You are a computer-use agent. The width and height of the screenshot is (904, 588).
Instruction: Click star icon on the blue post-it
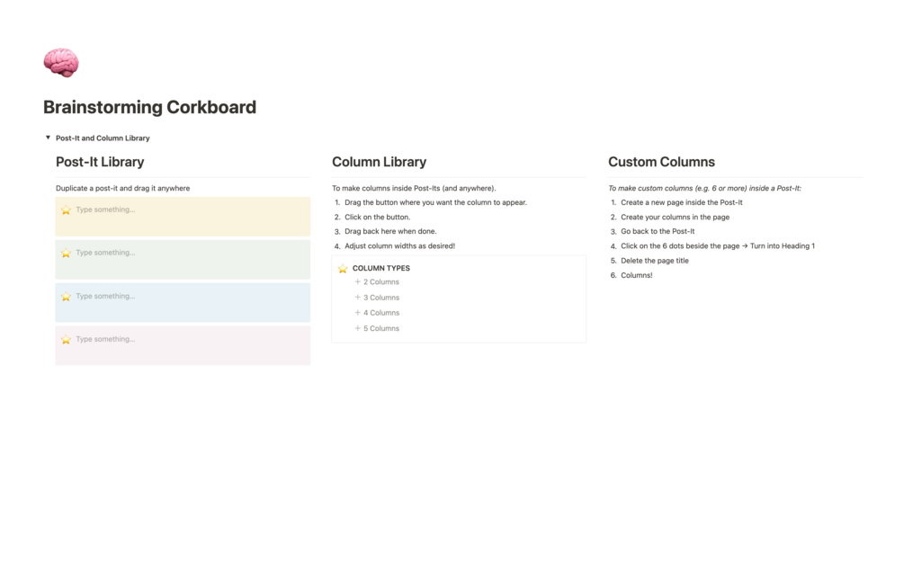click(x=67, y=297)
